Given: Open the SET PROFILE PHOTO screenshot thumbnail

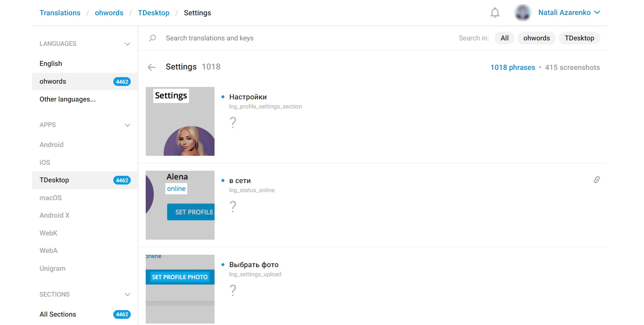Looking at the screenshot, I should (180, 289).
